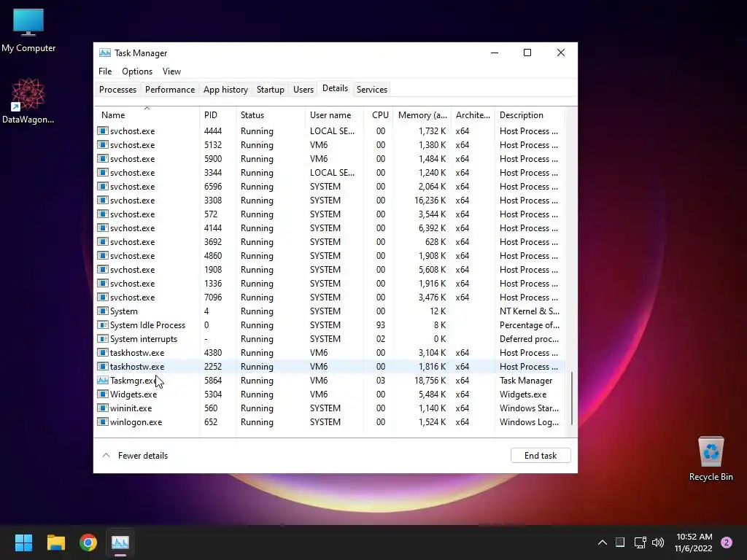Click the icon of svchost.exe PID 7096
The image size is (747, 560).
point(102,297)
